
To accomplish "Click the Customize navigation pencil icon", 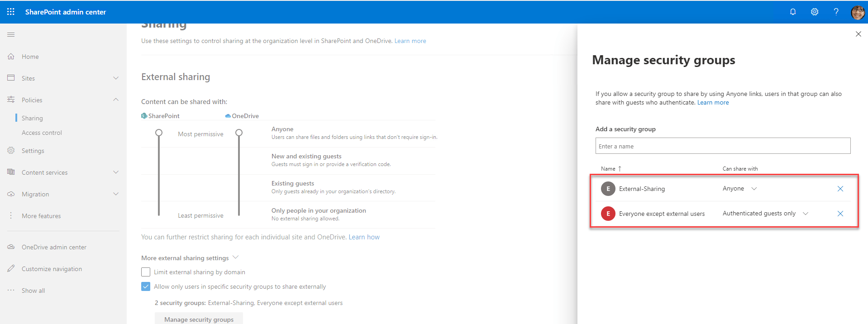I will click(x=11, y=268).
